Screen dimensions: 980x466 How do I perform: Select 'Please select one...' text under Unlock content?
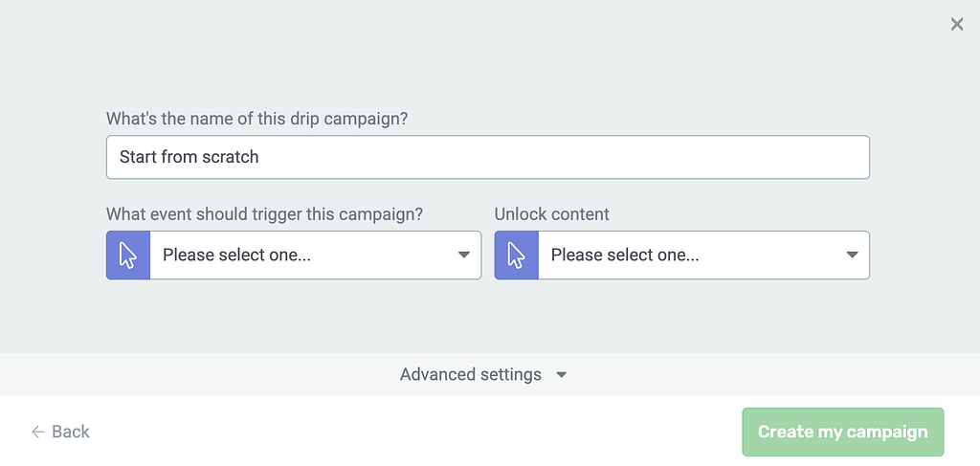[x=625, y=255]
